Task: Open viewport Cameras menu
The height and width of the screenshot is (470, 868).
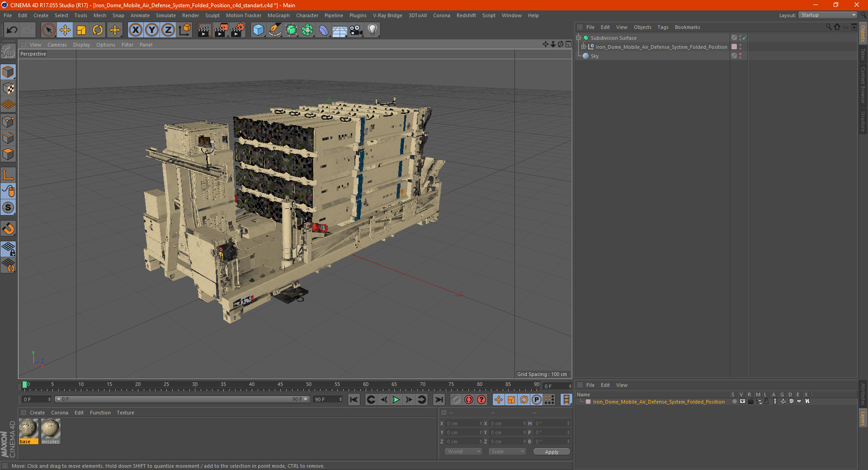Action: [57, 45]
